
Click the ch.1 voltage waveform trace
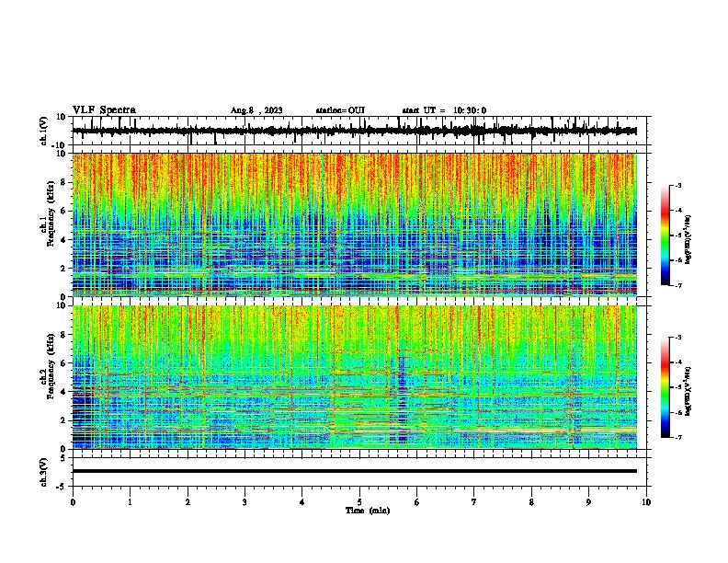(x=355, y=131)
